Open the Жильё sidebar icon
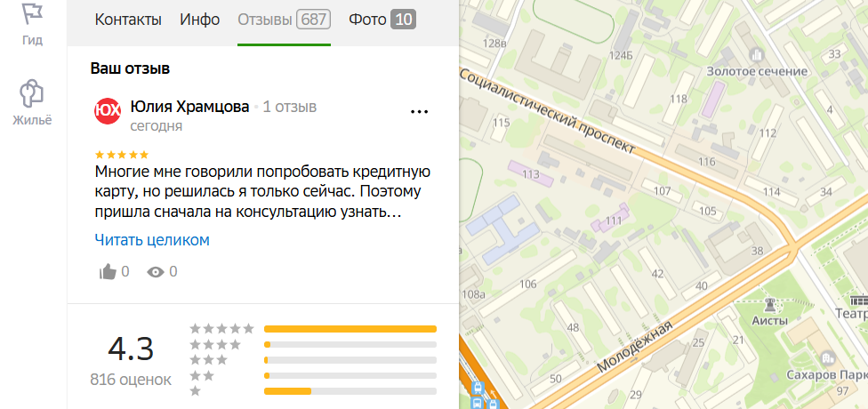This screenshot has width=868, height=409. tap(31, 93)
